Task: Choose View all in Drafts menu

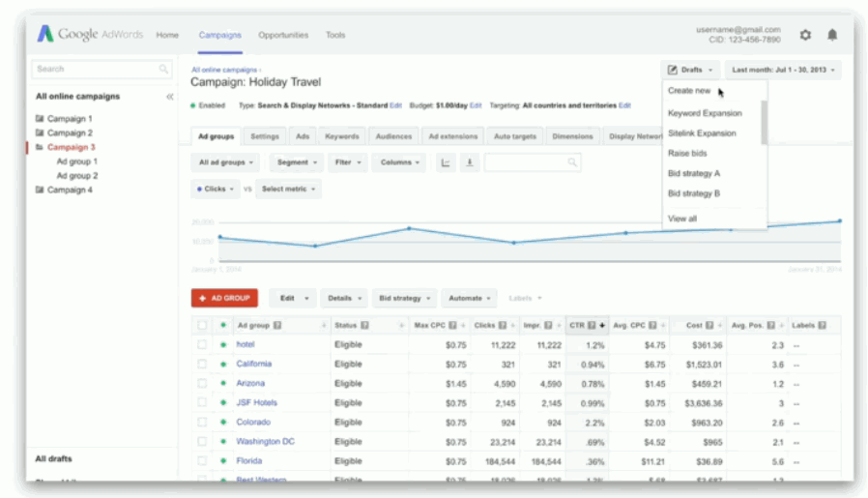Action: [x=682, y=219]
